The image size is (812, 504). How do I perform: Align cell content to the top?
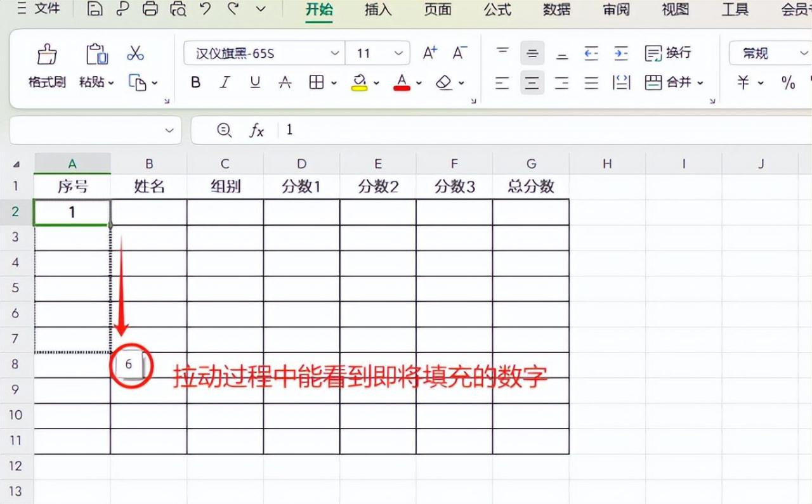pos(502,53)
